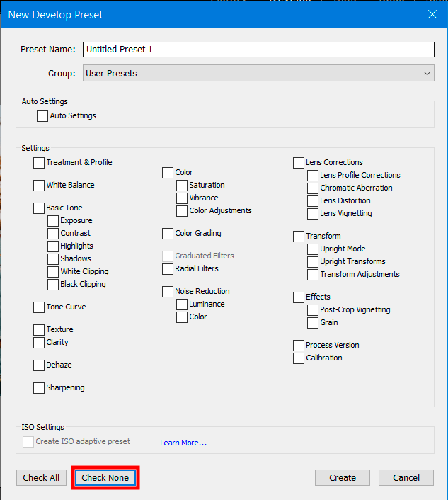Open the Learn More link
This screenshot has height=500, width=448.
183,443
